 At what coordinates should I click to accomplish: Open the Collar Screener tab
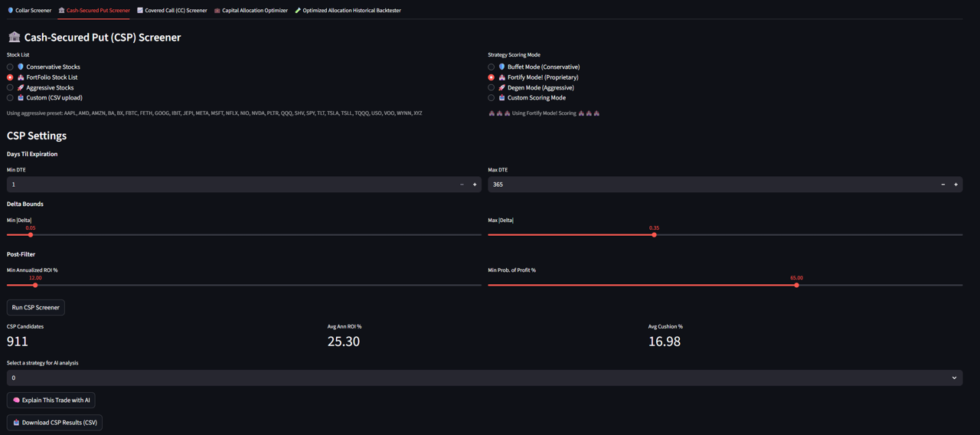tap(29, 11)
